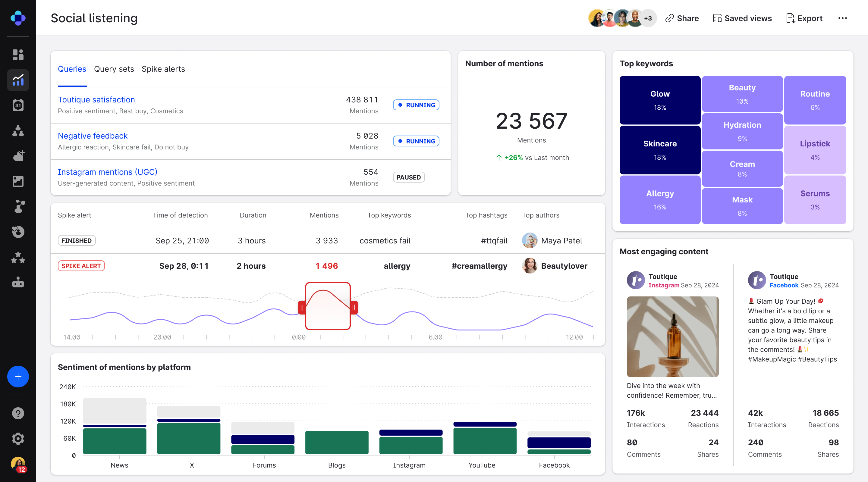Open the Negative feedback query link
This screenshot has width=868, height=482.
tap(93, 136)
